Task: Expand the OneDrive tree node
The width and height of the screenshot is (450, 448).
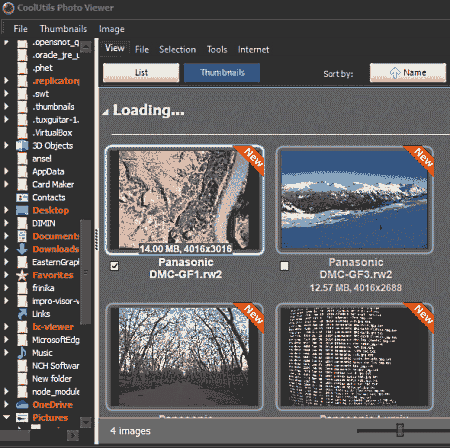Action: (6, 405)
